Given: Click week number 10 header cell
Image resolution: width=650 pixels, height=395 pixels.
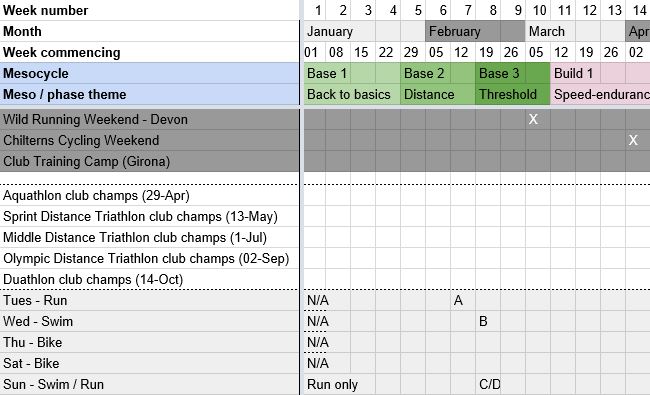Looking at the screenshot, I should pos(538,10).
